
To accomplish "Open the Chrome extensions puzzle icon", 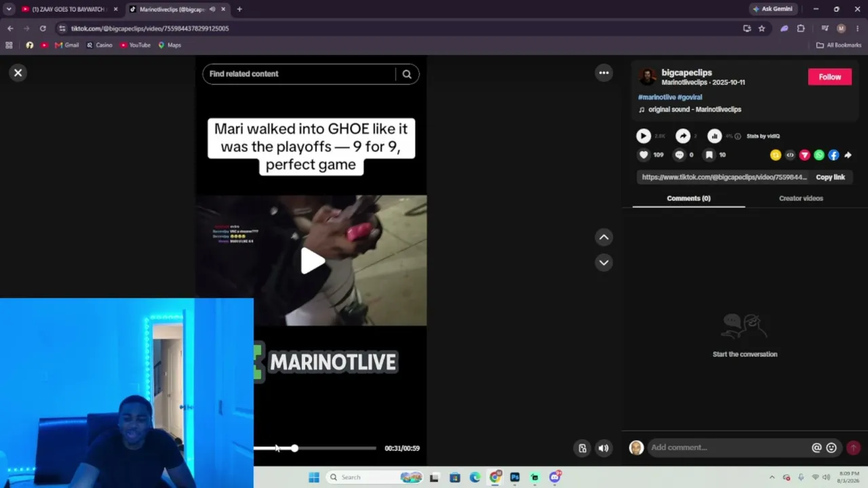I will (801, 28).
